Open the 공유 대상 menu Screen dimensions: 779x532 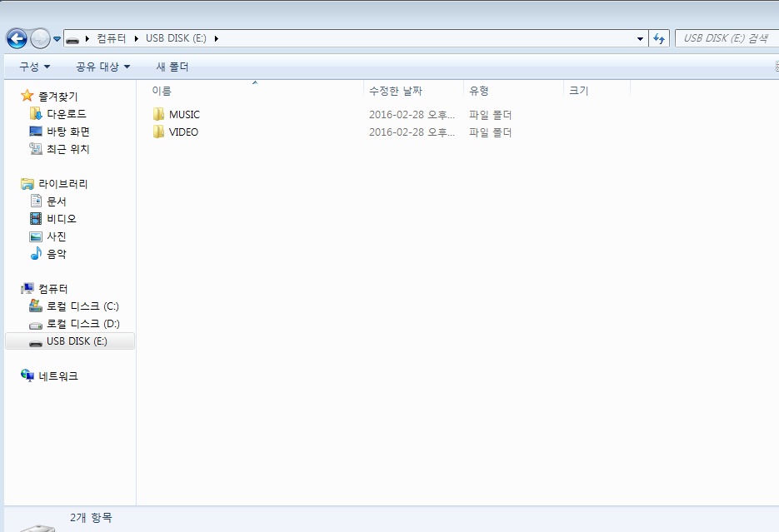pyautogui.click(x=102, y=67)
